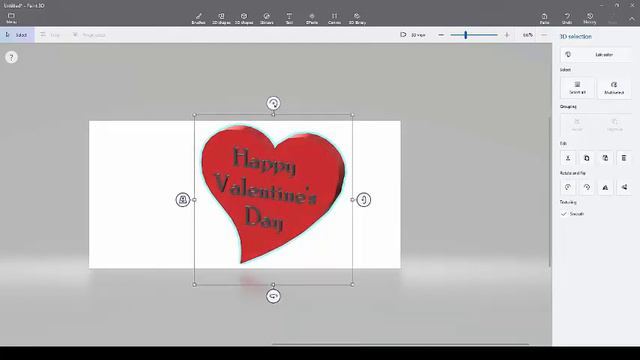Zoom in with the plus button

tap(507, 35)
